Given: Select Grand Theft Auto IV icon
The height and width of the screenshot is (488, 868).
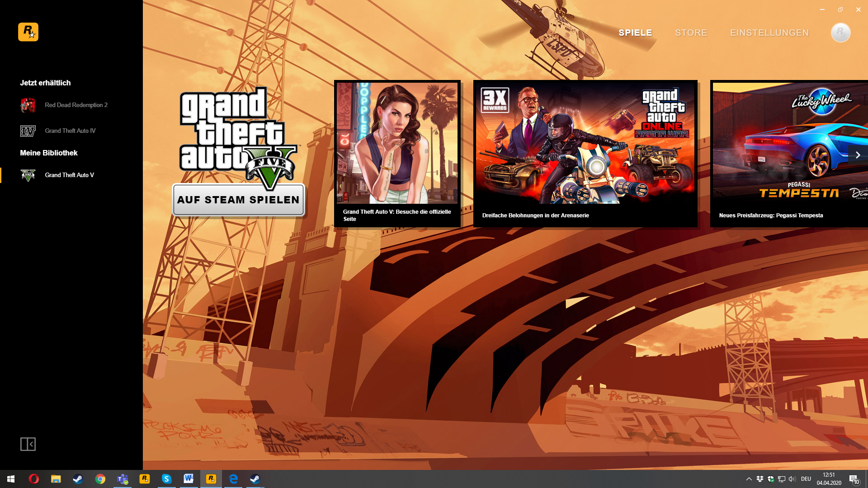Looking at the screenshot, I should (x=28, y=131).
